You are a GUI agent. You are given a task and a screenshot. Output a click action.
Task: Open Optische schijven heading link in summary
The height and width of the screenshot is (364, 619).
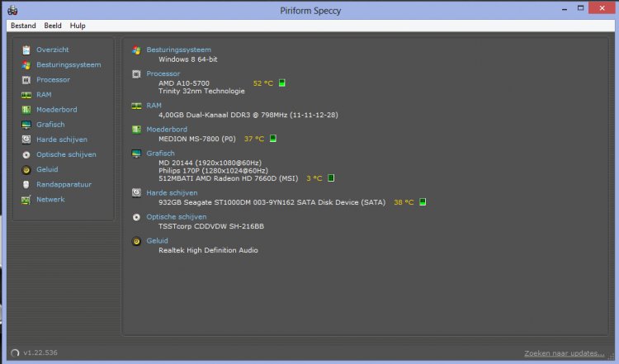177,217
